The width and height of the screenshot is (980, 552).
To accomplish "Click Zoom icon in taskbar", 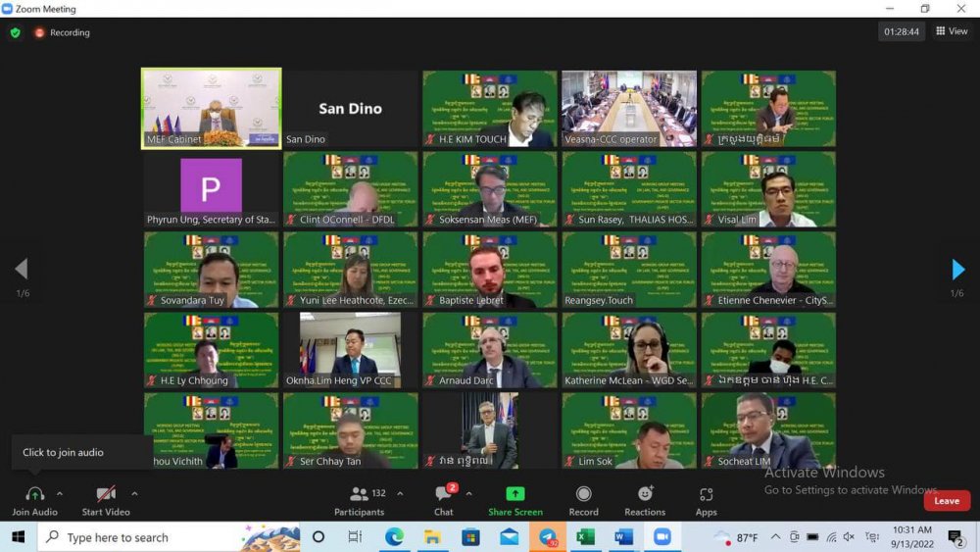I will pos(661,537).
